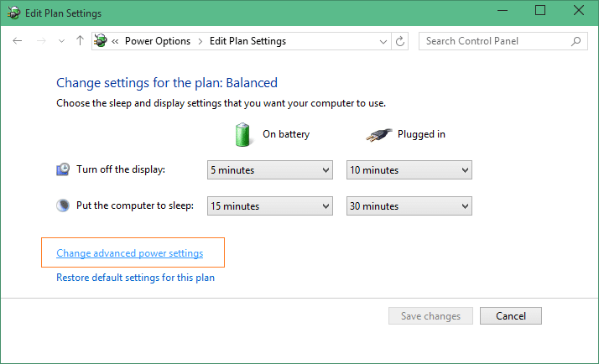The image size is (599, 364).
Task: Click the Forward navigation arrow
Action: tap(40, 41)
